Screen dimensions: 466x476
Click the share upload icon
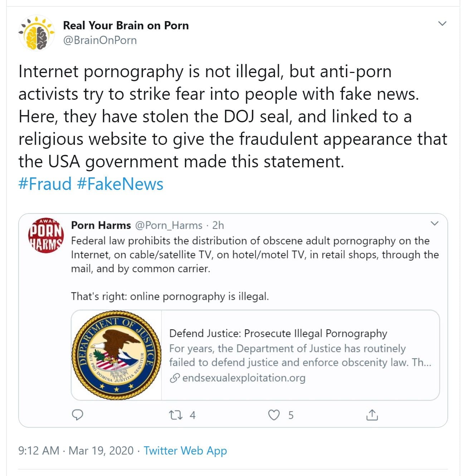click(x=372, y=415)
